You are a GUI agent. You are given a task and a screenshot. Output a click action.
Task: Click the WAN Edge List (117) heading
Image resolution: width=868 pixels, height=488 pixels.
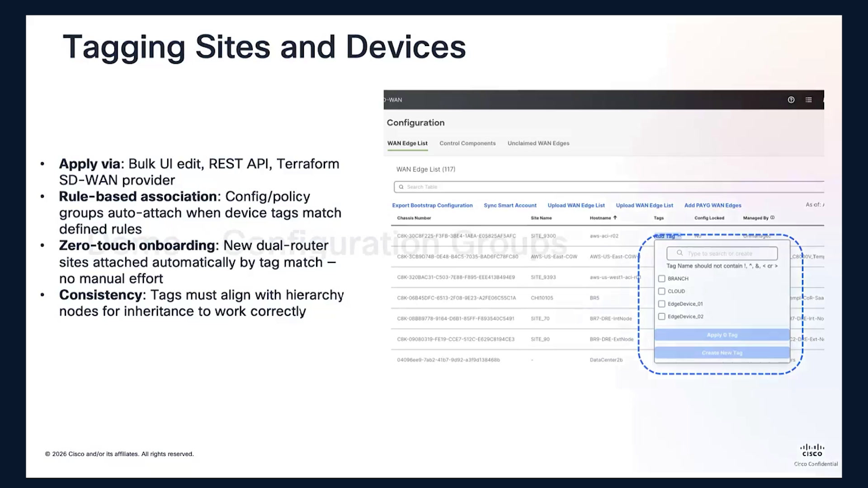point(425,169)
